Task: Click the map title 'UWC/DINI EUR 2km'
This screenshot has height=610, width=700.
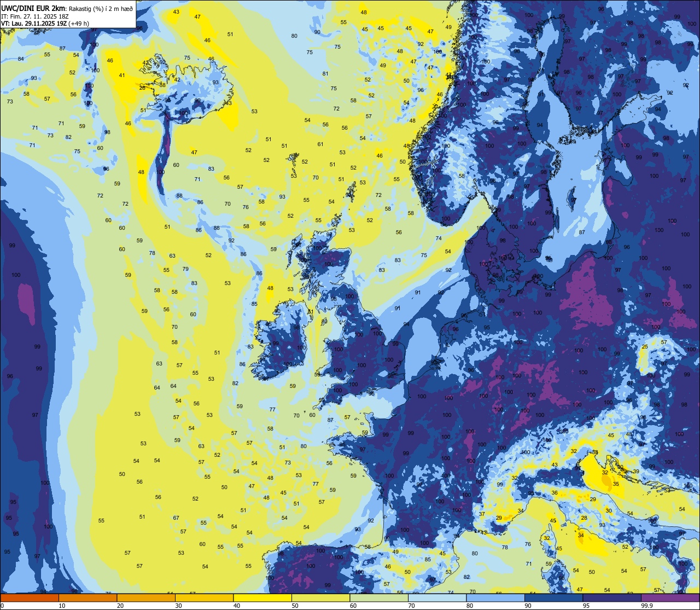Action: coord(33,8)
